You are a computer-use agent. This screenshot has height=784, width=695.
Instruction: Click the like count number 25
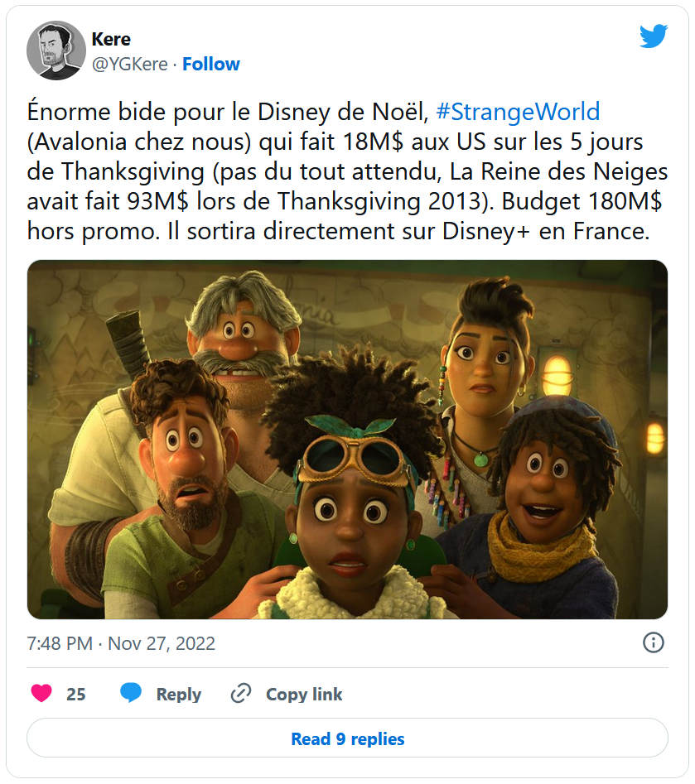(x=76, y=694)
